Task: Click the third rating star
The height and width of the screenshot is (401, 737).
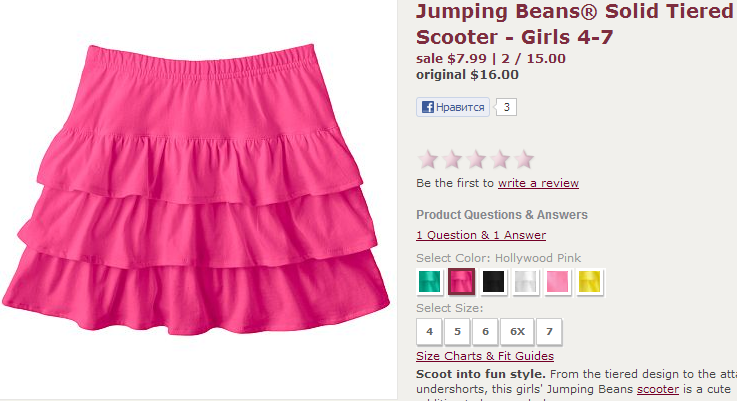Action: (x=476, y=159)
